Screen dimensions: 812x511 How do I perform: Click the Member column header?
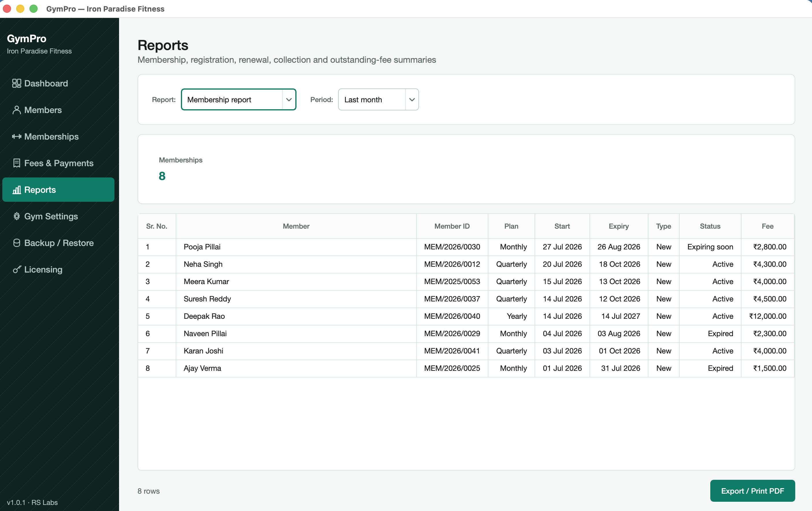[296, 226]
